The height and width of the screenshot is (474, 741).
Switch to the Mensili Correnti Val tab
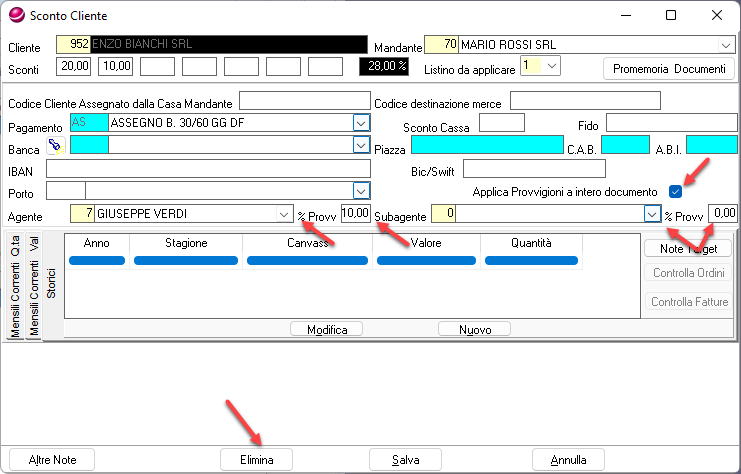[34, 285]
